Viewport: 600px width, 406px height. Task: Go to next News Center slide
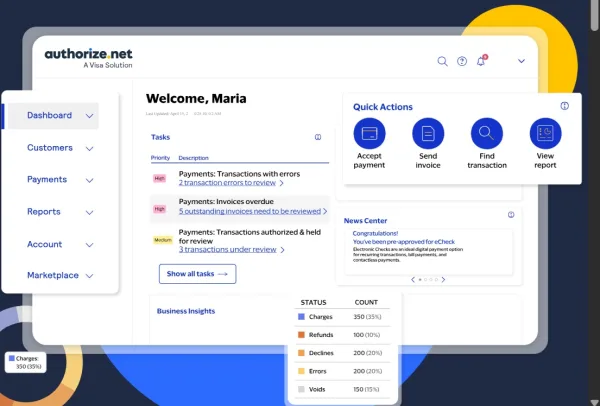point(443,280)
